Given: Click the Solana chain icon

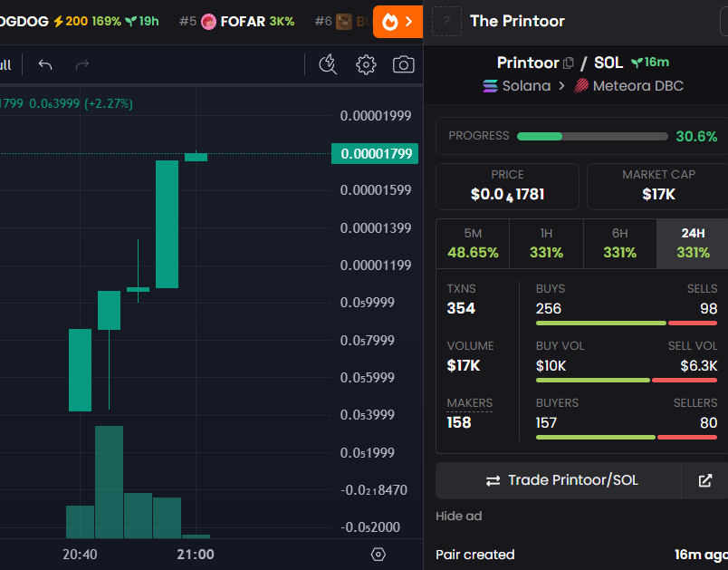Looking at the screenshot, I should pyautogui.click(x=490, y=86).
